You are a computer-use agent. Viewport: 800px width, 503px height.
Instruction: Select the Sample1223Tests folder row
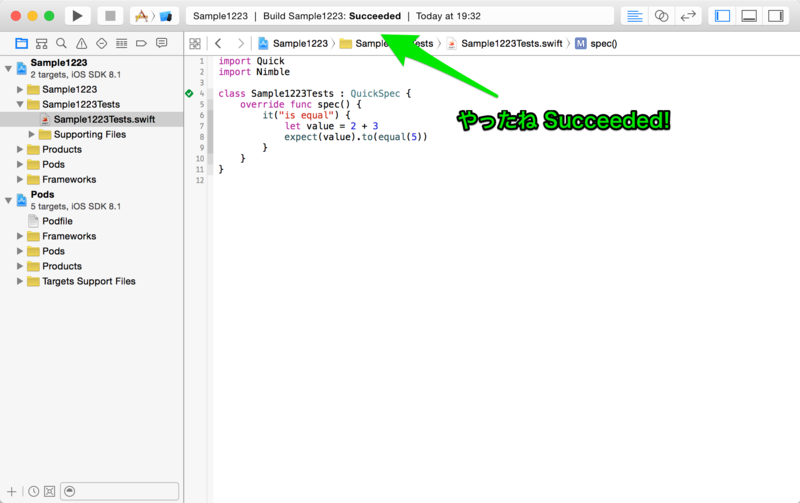point(92,104)
